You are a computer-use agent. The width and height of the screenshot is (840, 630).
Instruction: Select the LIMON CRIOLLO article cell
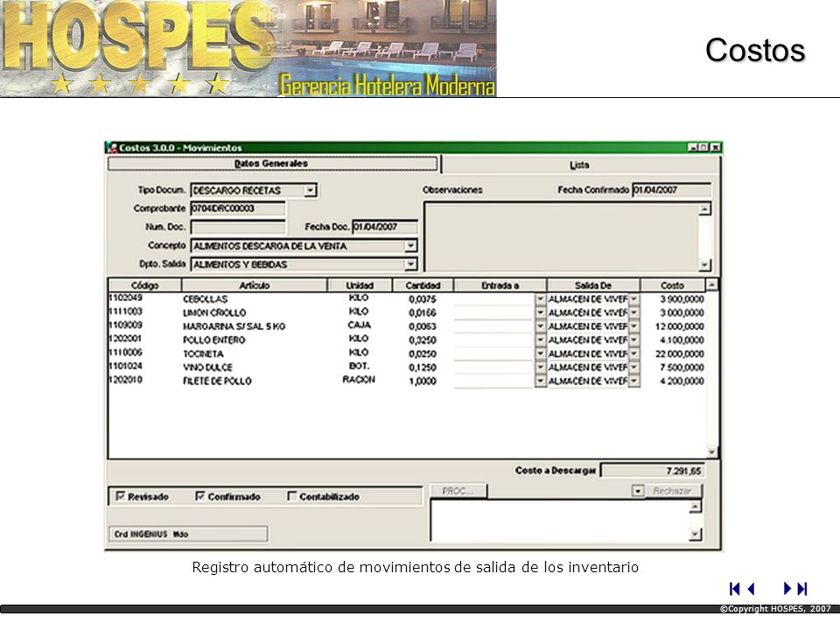pyautogui.click(x=214, y=312)
